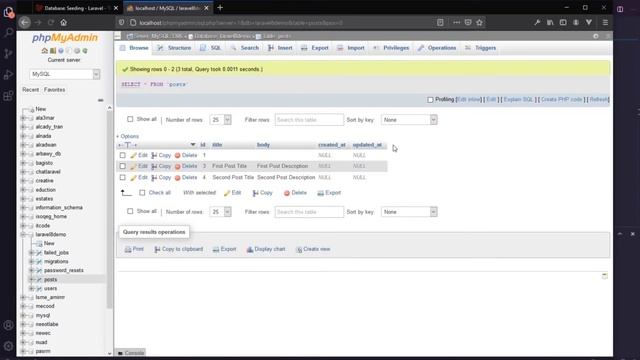Open bottom Number of rows dropdown
Image resolution: width=640 pixels, height=360 pixels.
pos(220,212)
